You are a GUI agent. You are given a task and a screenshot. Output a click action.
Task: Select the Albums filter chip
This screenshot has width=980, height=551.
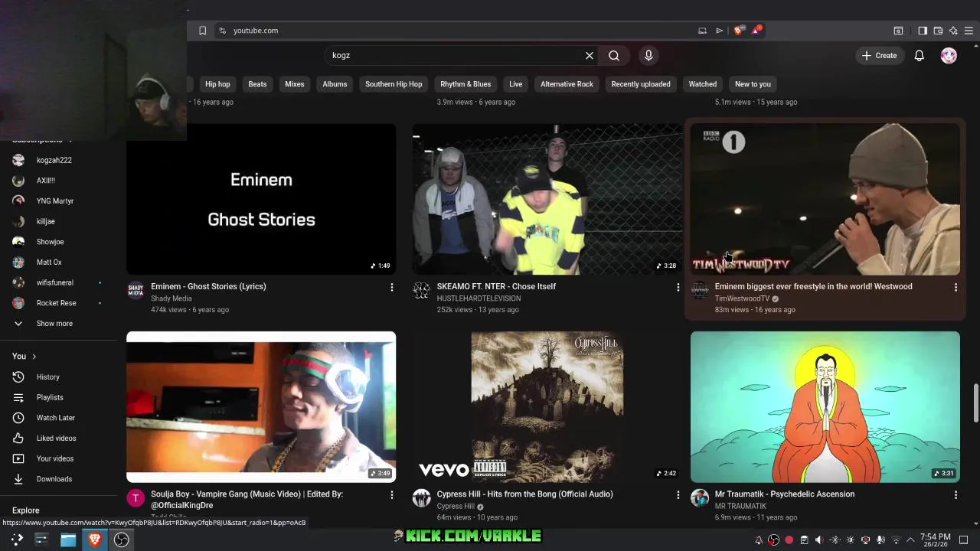(x=335, y=84)
